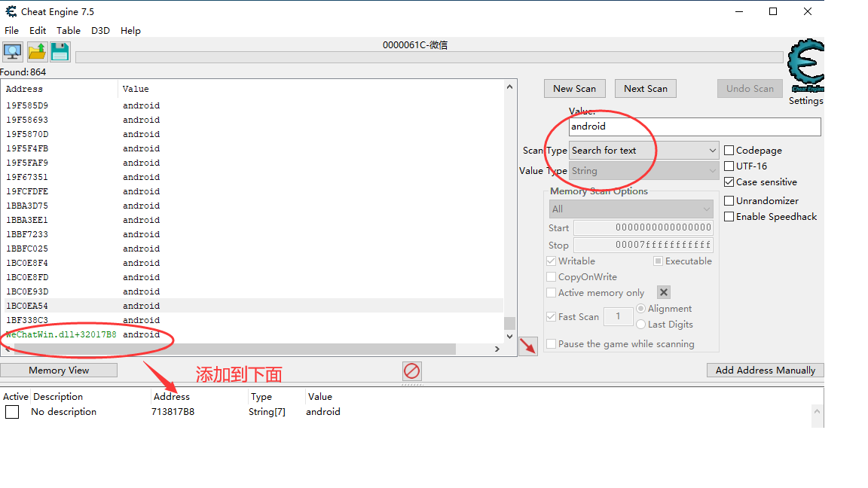
Task: Click red arrow add-to-address-list icon
Action: tap(528, 346)
